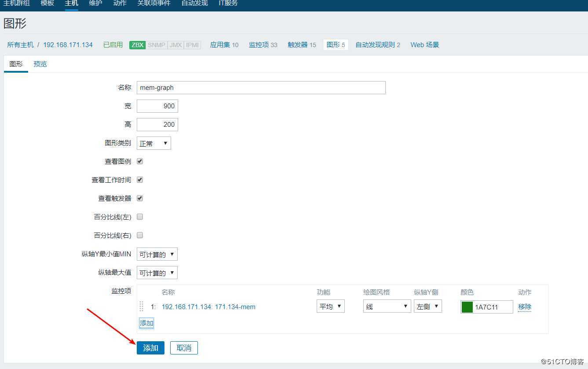Open the 模板 menu in top navigation
This screenshot has width=588, height=369.
(x=47, y=3)
